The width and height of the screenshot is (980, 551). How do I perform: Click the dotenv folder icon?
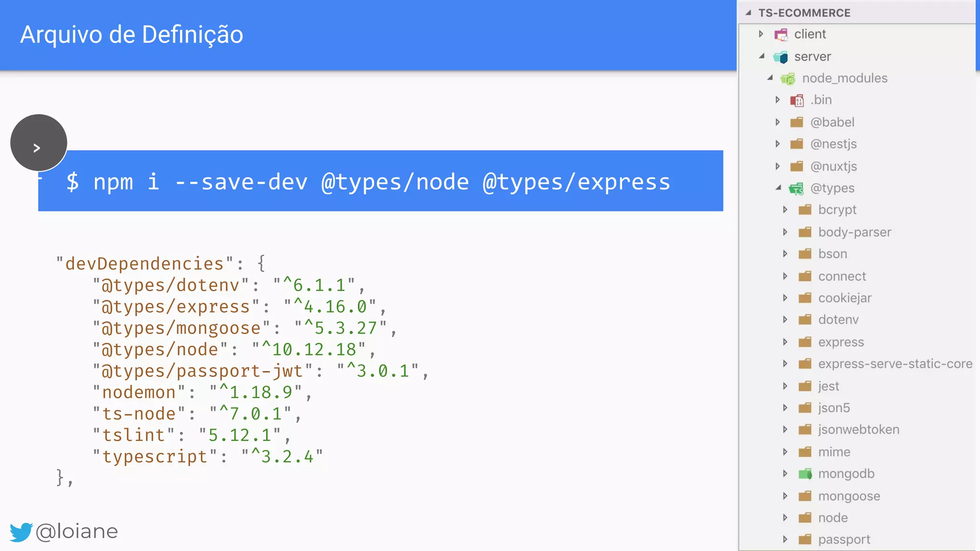click(805, 320)
